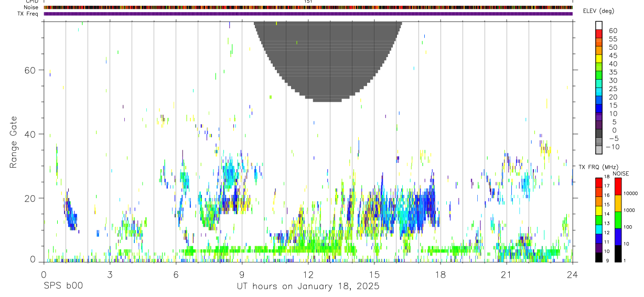Click the elevation swatch between 25 and 30
Viewport: 644px width, 297px height.
[x=599, y=84]
